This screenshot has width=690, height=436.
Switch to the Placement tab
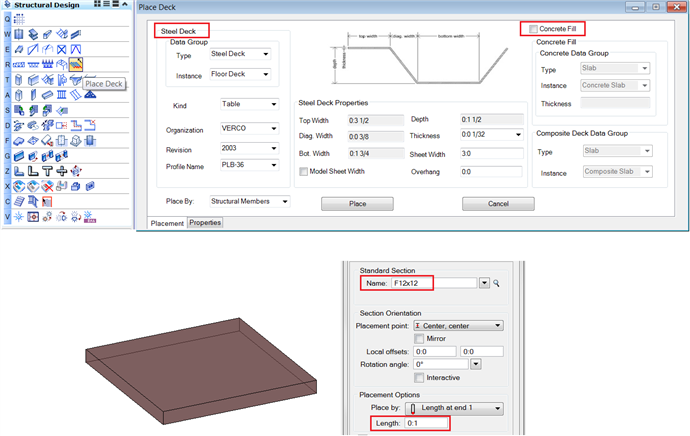(167, 223)
